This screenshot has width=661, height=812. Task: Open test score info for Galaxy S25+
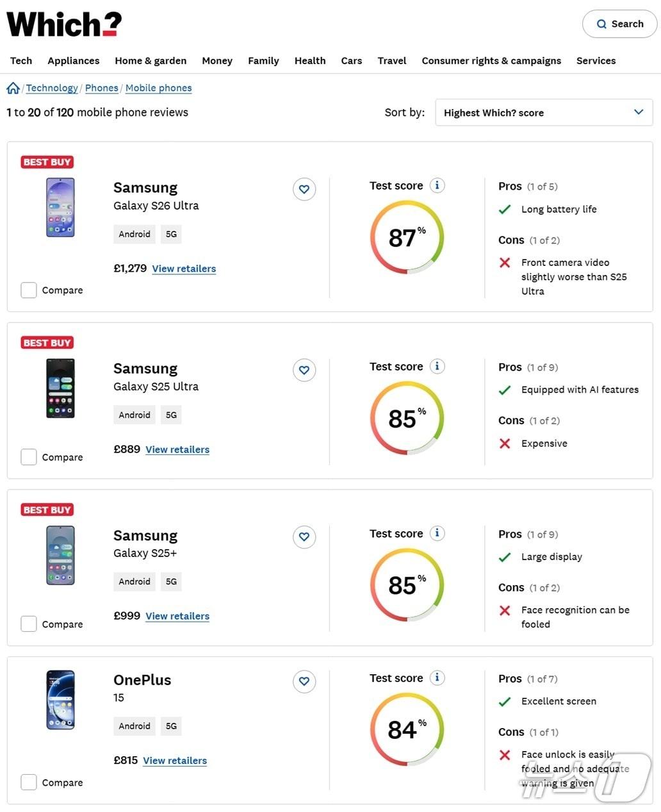click(437, 533)
